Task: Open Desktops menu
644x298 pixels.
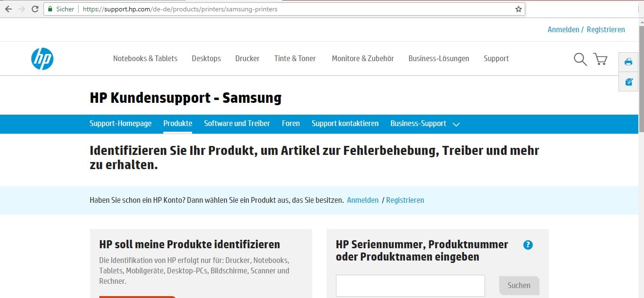Action: (206, 58)
